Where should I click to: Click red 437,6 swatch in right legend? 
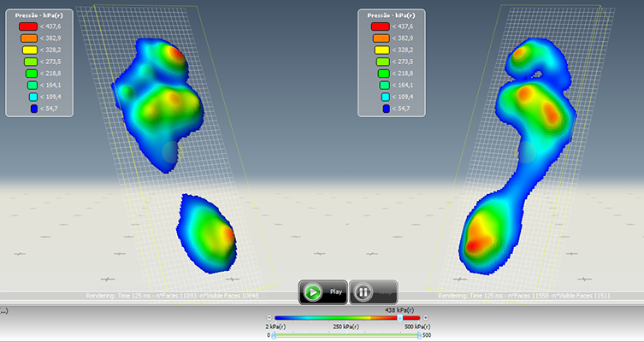tap(380, 27)
